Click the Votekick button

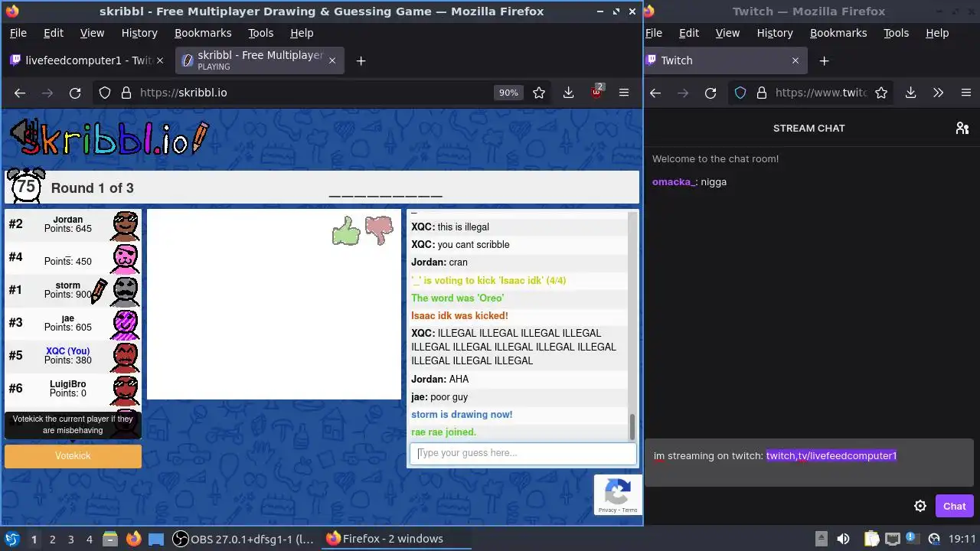coord(73,456)
